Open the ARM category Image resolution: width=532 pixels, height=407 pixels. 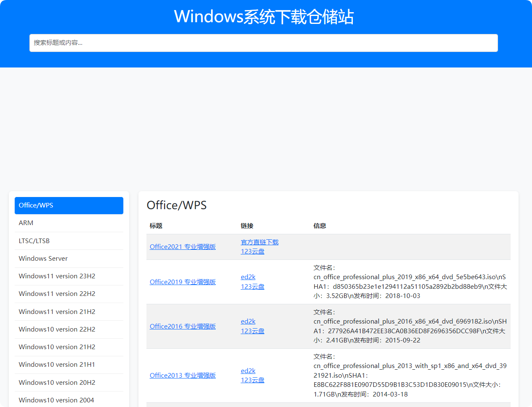point(69,223)
